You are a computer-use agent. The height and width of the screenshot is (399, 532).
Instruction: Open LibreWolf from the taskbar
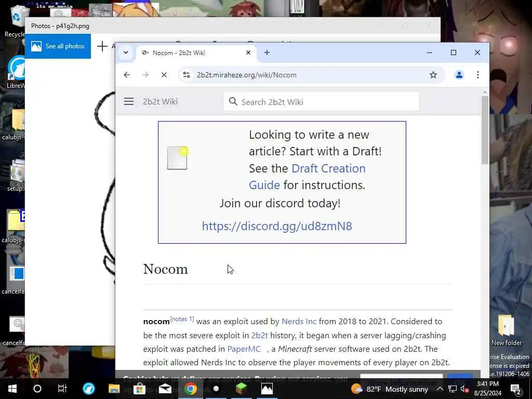(88, 389)
